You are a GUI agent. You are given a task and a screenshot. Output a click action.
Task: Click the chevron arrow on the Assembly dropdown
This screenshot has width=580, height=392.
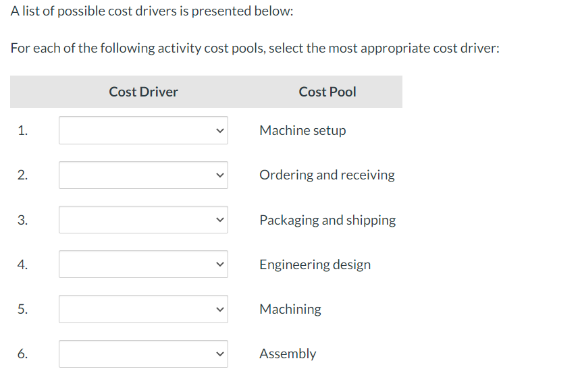click(219, 354)
